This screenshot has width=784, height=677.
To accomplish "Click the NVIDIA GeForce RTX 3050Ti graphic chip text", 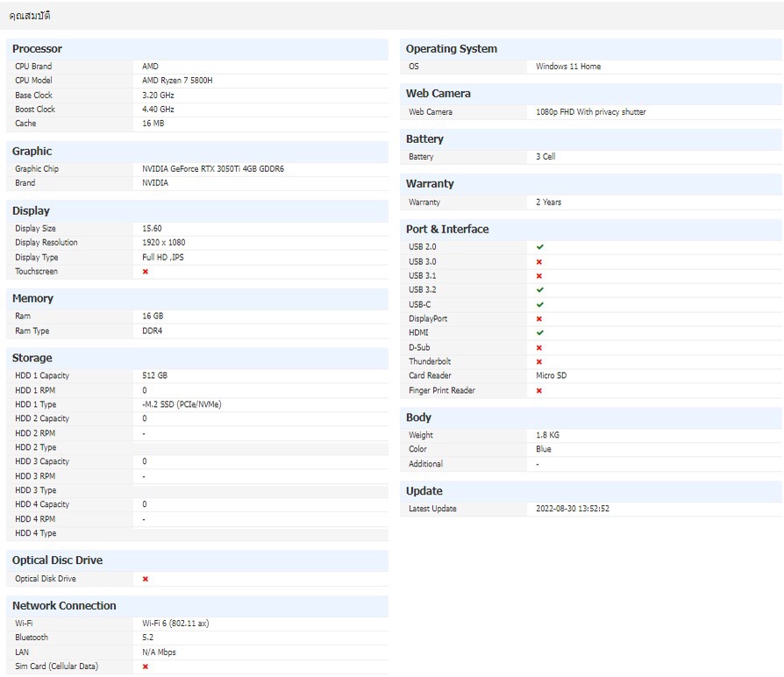I will (213, 168).
